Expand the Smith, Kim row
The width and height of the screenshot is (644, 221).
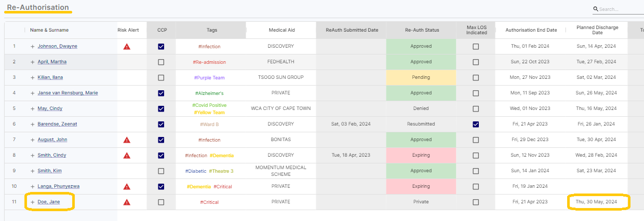[33, 171]
